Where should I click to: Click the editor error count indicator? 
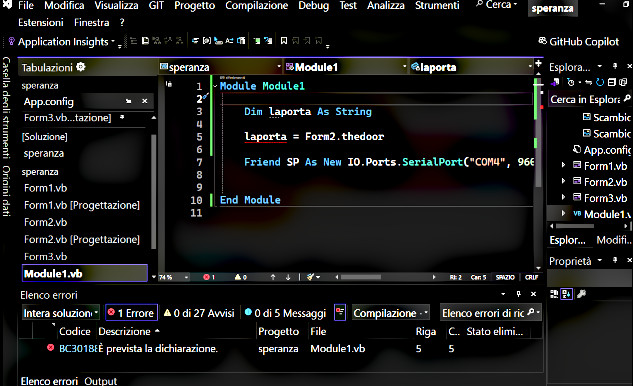[x=209, y=277]
